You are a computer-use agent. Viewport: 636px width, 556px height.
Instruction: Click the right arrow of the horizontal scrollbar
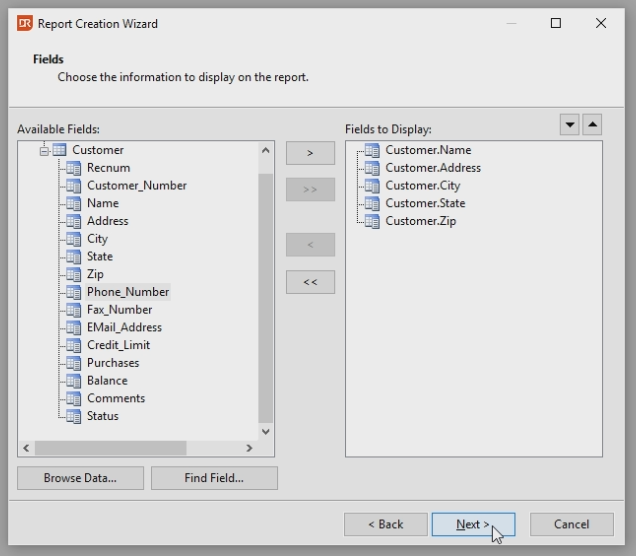coord(249,448)
